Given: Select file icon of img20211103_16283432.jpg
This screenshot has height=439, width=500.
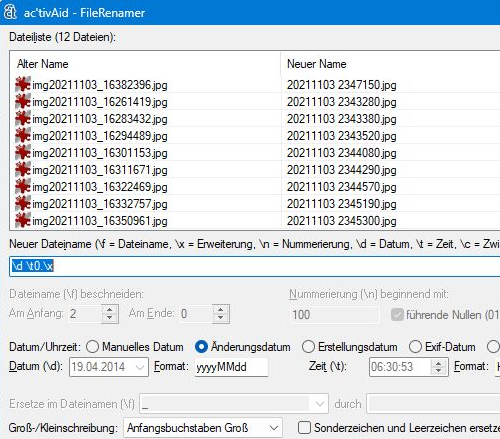Looking at the screenshot, I should (23, 118).
